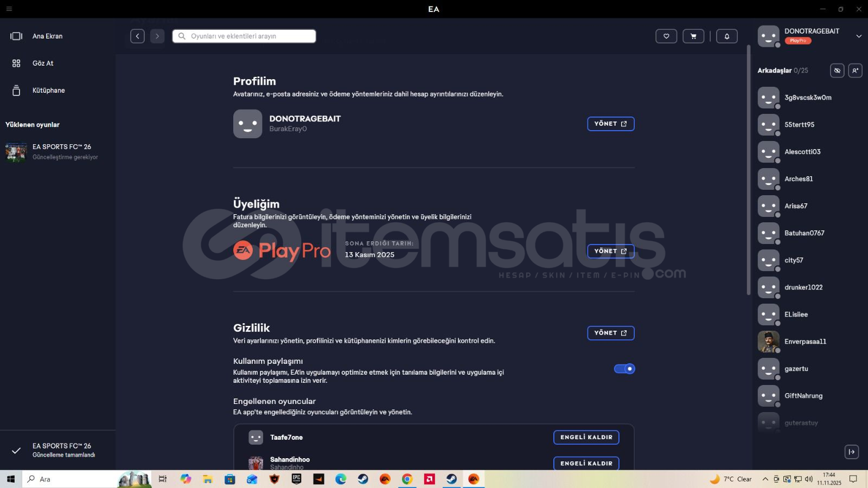This screenshot has height=488, width=868.
Task: Click the EA Play Pro logo
Action: point(282,251)
